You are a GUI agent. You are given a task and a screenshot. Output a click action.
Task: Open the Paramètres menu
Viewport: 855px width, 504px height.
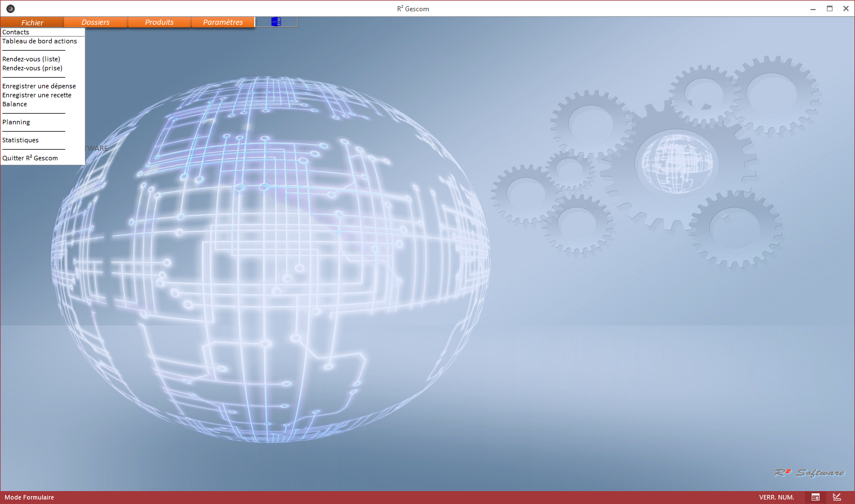tap(223, 22)
